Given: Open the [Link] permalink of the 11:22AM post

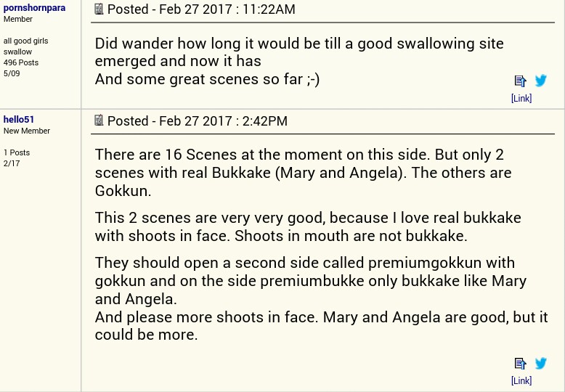Looking at the screenshot, I should point(521,98).
